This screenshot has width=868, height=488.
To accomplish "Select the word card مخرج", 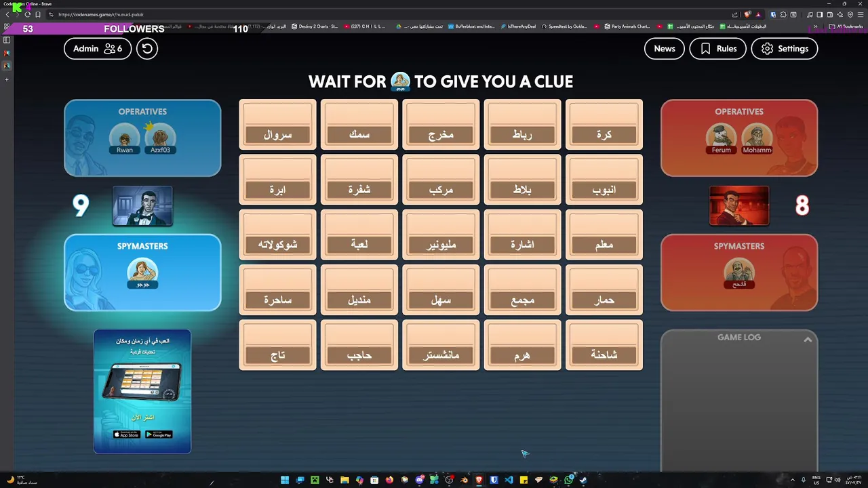I will point(441,125).
